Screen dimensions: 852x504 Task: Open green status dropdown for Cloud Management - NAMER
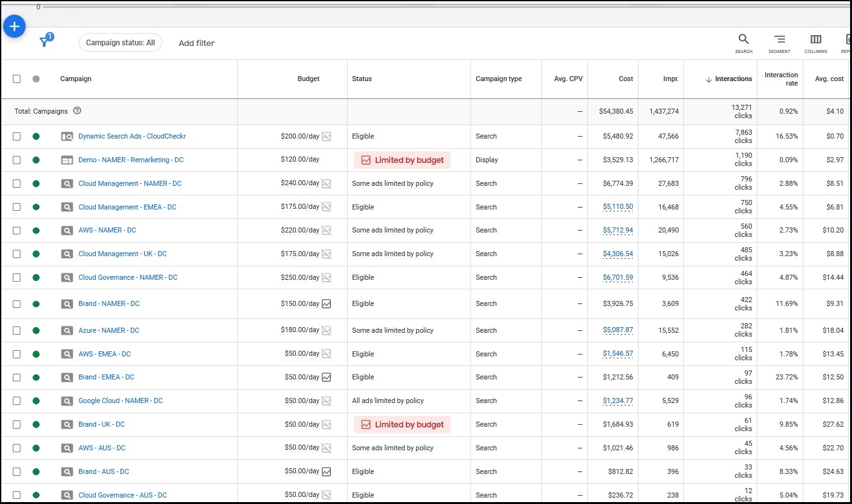36,184
